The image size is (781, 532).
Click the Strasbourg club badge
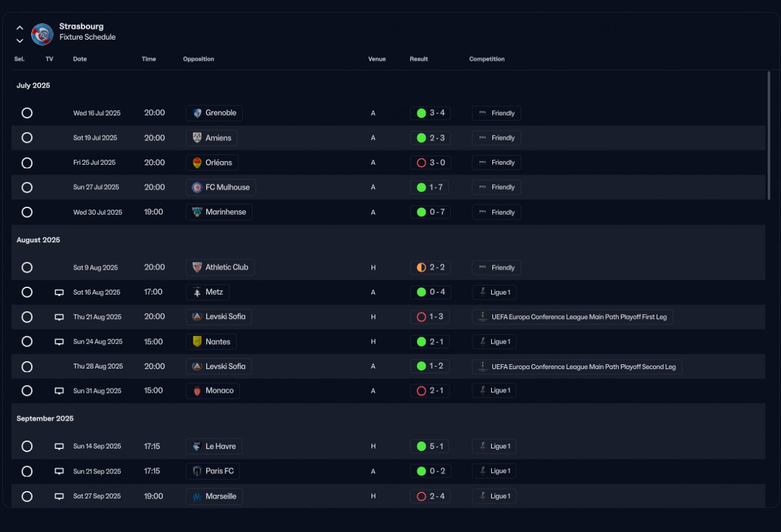(x=42, y=34)
